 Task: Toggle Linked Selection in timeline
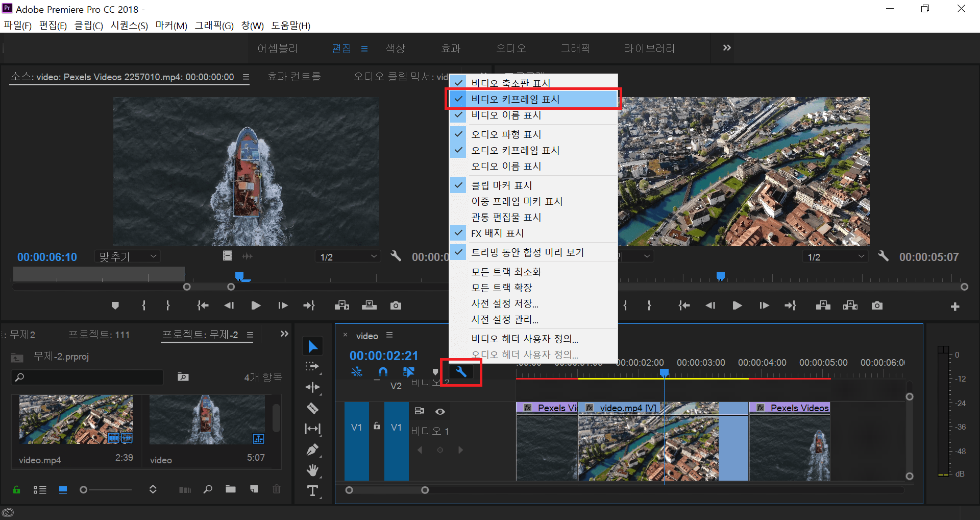(409, 372)
